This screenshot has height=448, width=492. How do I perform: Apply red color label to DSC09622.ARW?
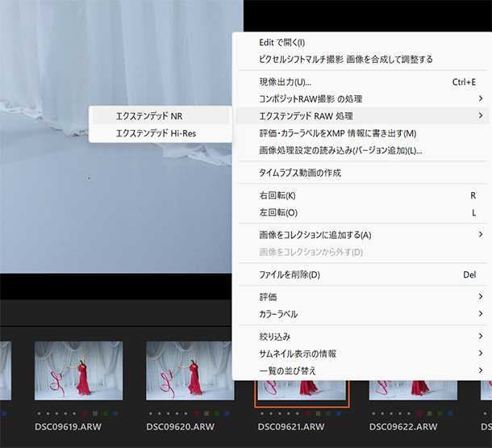pyautogui.click(x=419, y=413)
